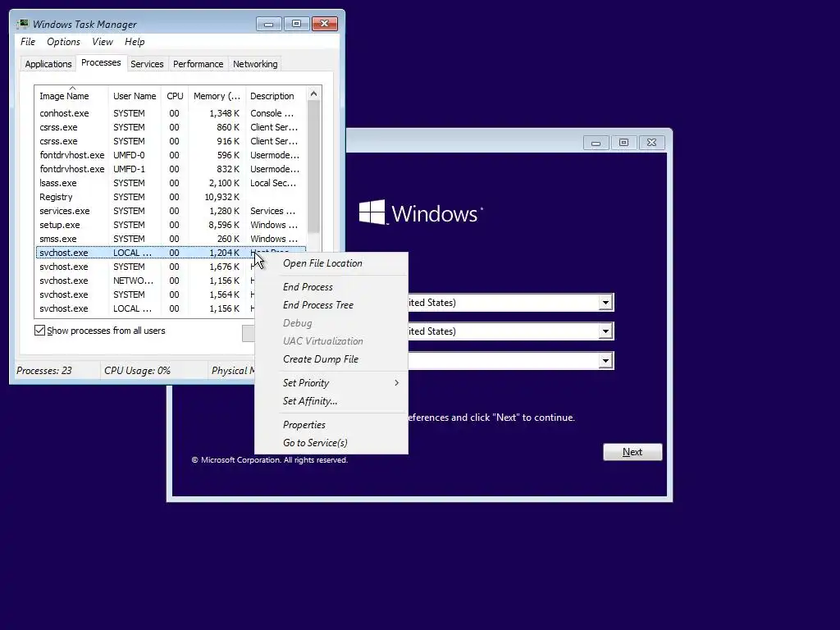Select the setup.exe process row
The image size is (840, 630).
[171, 225]
